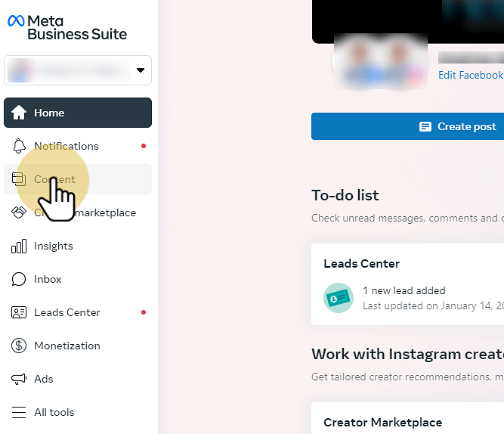504x434 pixels.
Task: Open the Insights bar chart icon
Action: pyautogui.click(x=19, y=246)
